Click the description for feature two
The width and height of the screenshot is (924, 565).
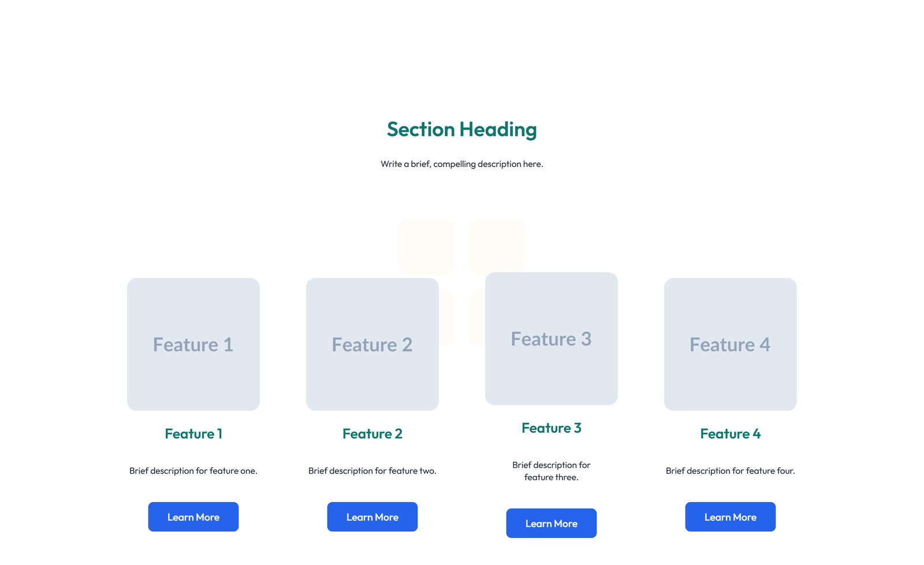click(x=372, y=470)
